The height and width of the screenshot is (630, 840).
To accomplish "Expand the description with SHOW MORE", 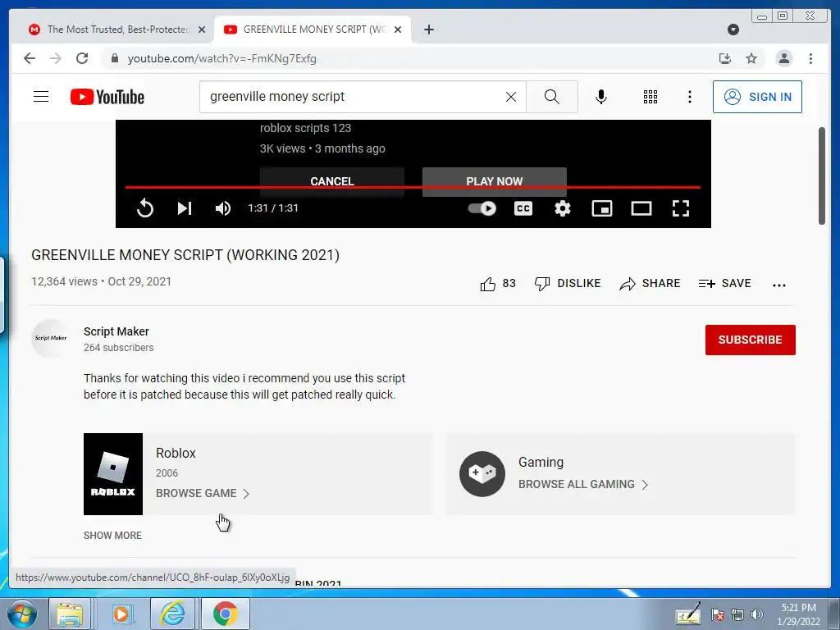I will click(x=112, y=535).
